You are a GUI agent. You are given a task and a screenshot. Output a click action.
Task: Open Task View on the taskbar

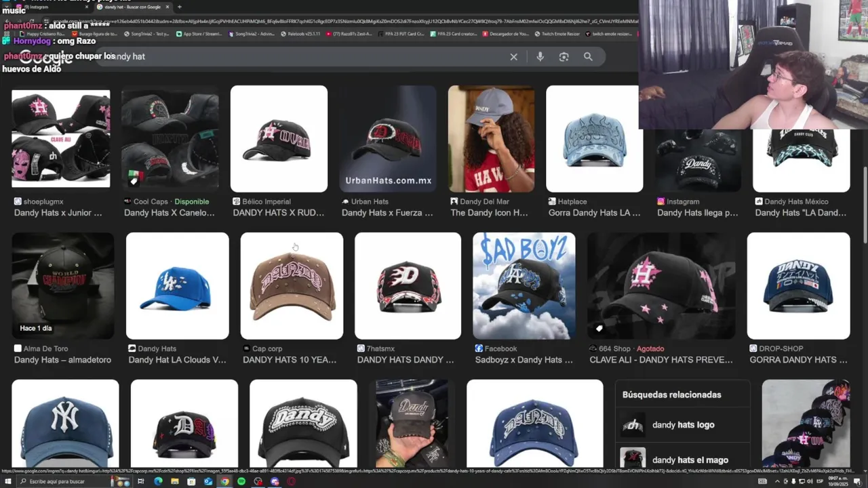(x=141, y=481)
